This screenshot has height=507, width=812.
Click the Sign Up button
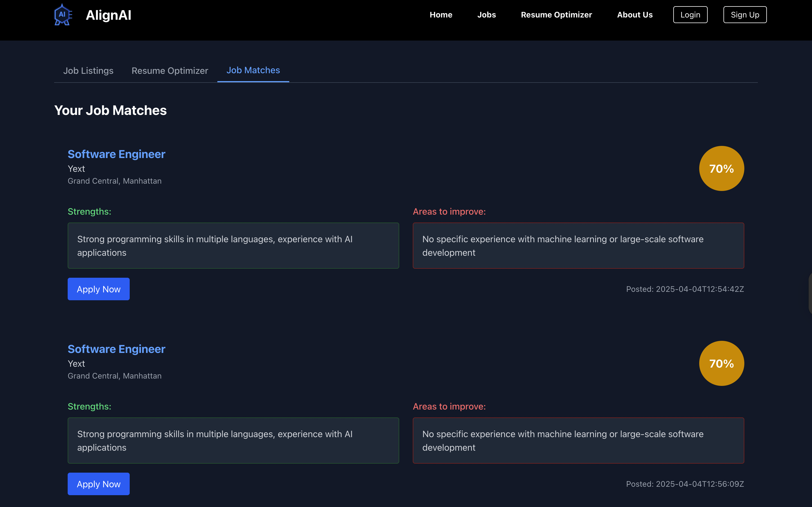pyautogui.click(x=745, y=15)
